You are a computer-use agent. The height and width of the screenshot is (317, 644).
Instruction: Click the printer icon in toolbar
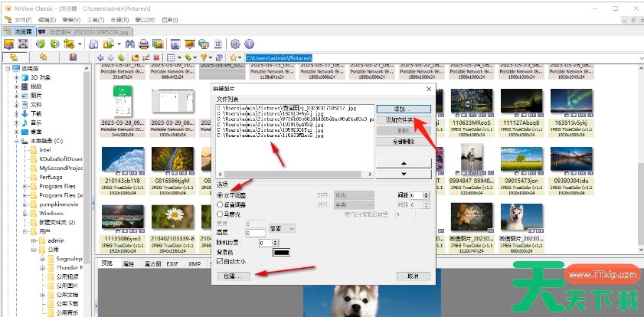(144, 44)
